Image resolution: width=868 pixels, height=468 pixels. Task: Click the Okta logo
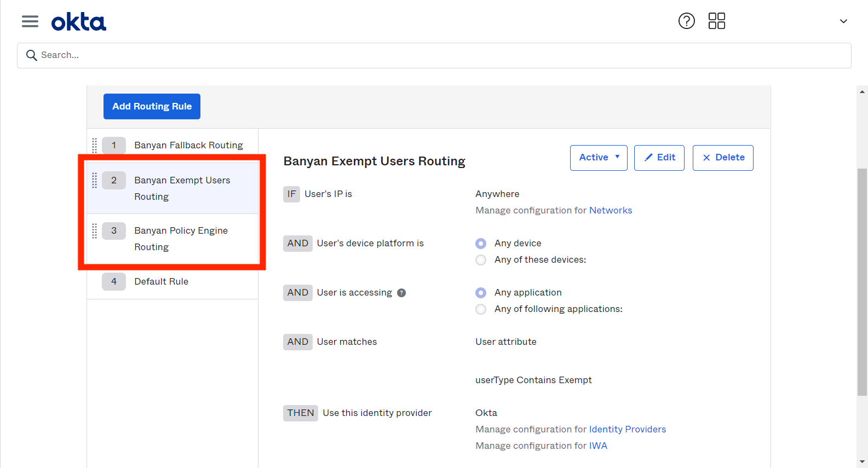pyautogui.click(x=78, y=22)
